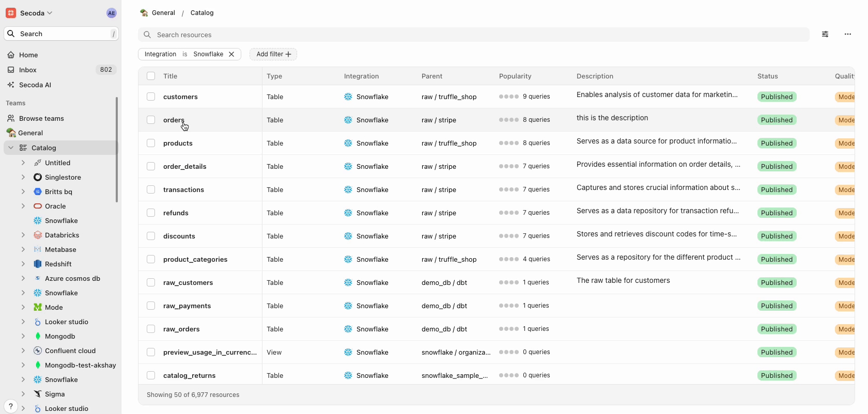Click the Add filter button
Image resolution: width=868 pixels, height=414 pixels.
click(273, 54)
